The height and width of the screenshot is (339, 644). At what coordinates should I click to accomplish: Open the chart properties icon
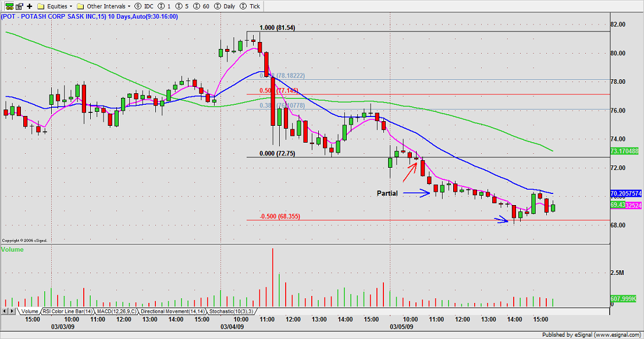19,6
